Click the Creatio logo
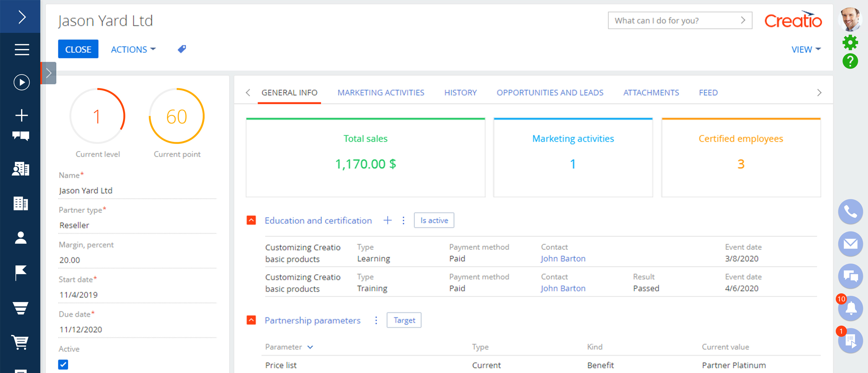Image resolution: width=868 pixels, height=373 pixels. click(x=793, y=20)
